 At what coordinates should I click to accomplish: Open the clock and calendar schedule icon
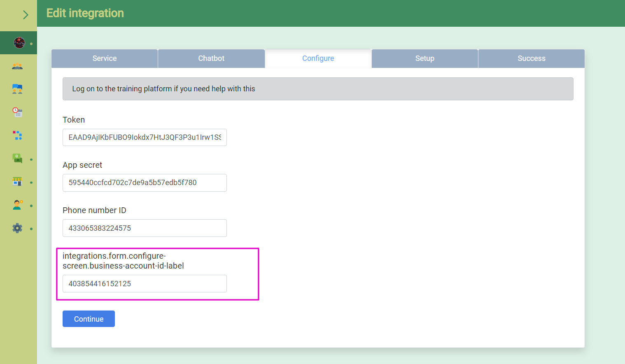pyautogui.click(x=17, y=112)
